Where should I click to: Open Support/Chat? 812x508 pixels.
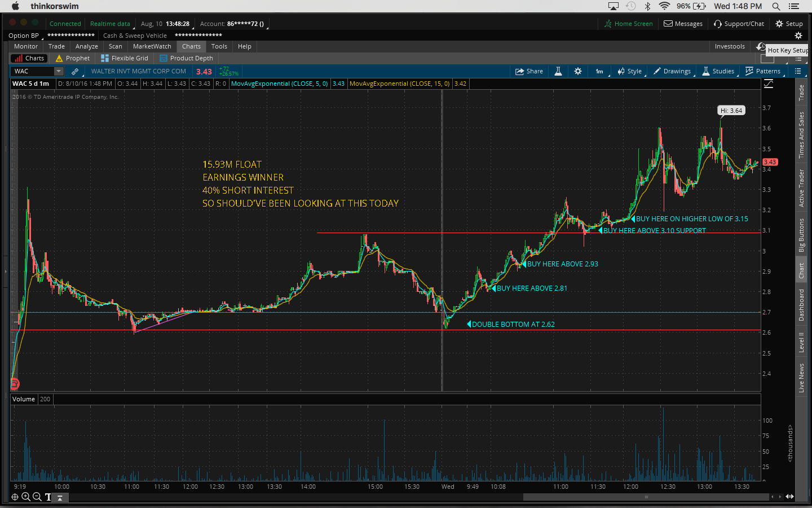point(739,24)
